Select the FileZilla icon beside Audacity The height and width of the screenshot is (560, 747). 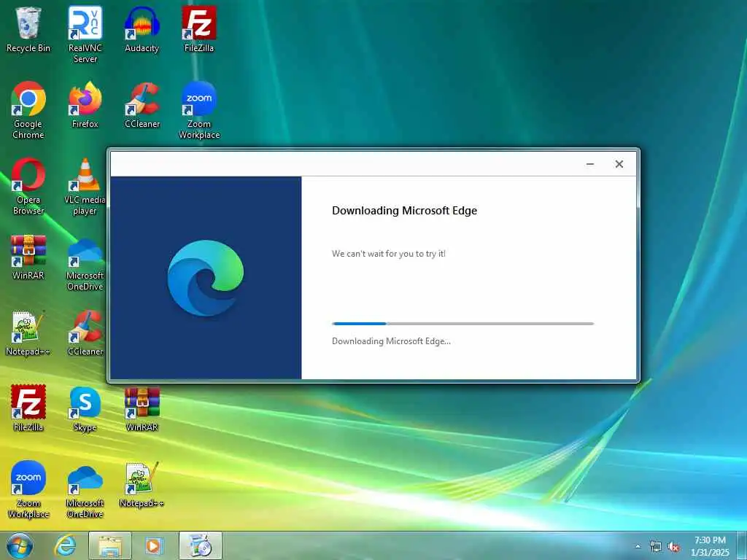point(199,29)
